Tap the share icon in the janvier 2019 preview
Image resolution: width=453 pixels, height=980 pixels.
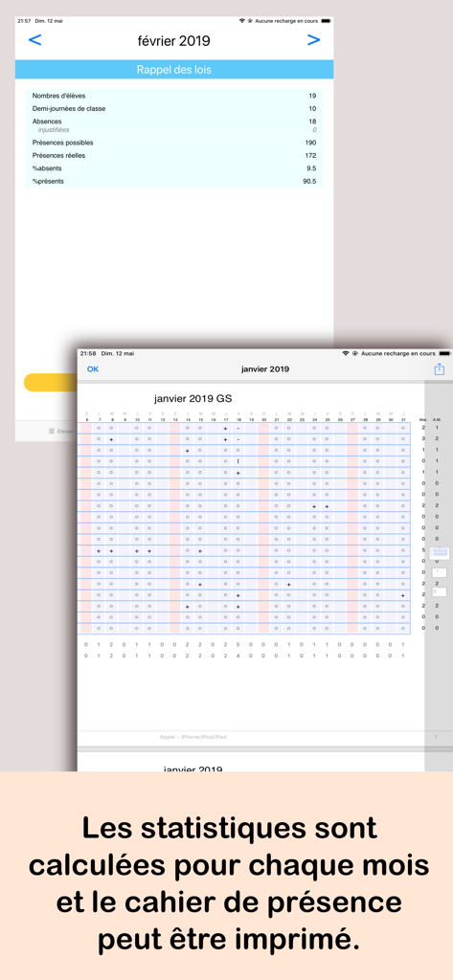click(440, 369)
